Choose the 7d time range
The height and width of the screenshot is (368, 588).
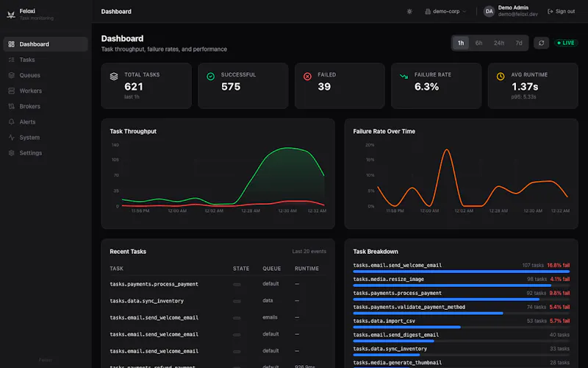pyautogui.click(x=519, y=43)
